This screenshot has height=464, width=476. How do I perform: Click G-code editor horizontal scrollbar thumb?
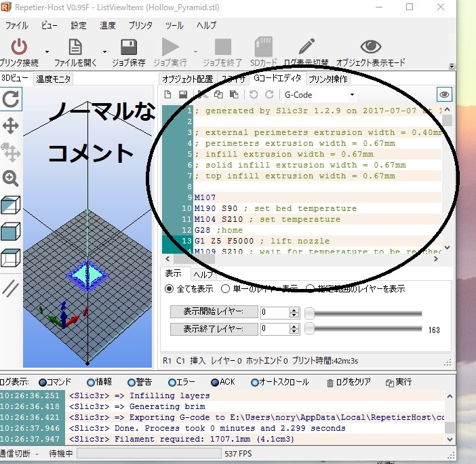coord(194,259)
